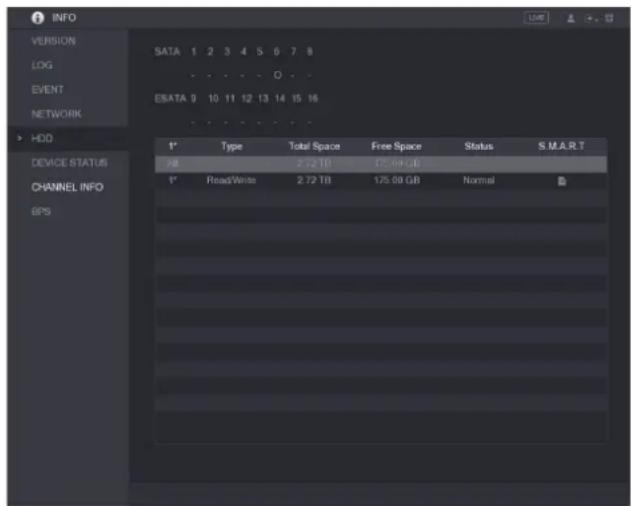Click the Read/Write type cell

(x=231, y=180)
